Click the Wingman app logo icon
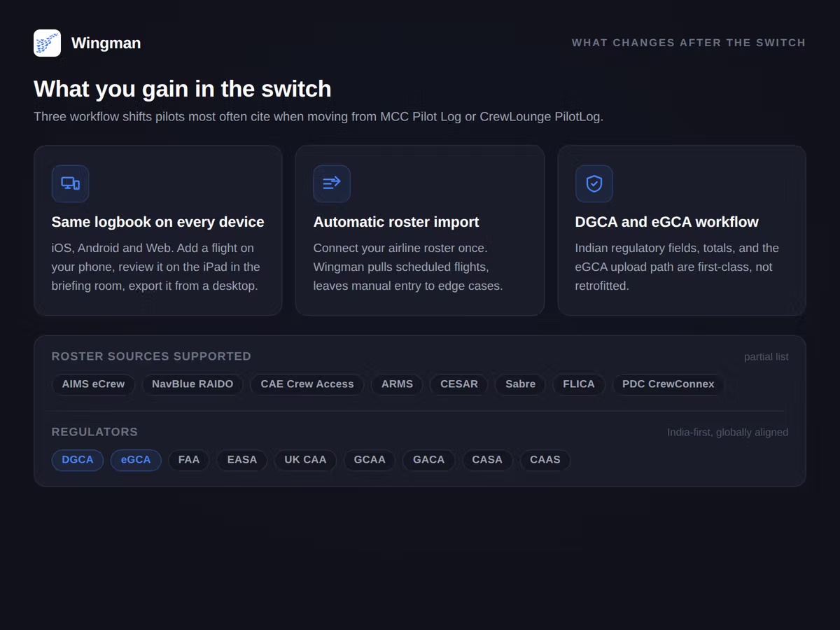Viewport: 840px width, 630px height. point(47,43)
